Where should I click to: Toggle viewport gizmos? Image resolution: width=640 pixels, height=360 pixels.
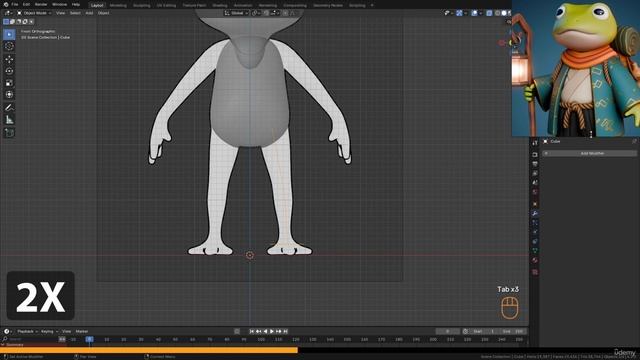[459, 13]
